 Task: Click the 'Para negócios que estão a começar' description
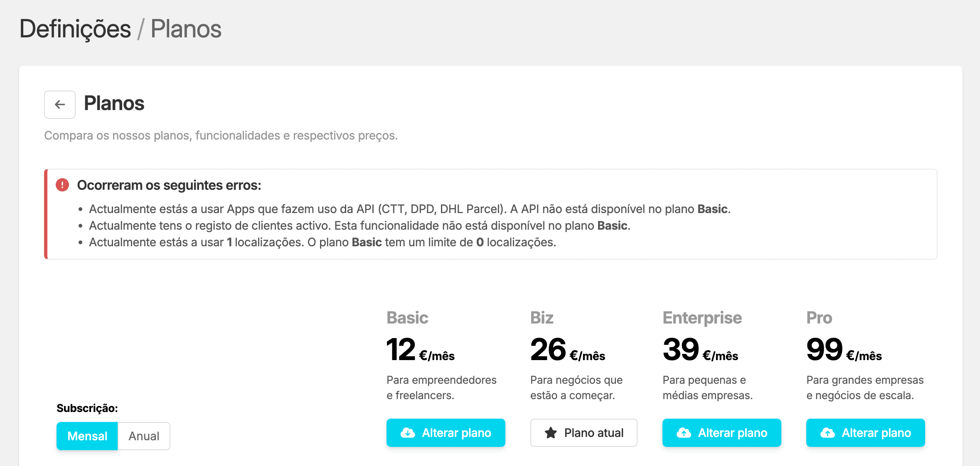click(576, 388)
